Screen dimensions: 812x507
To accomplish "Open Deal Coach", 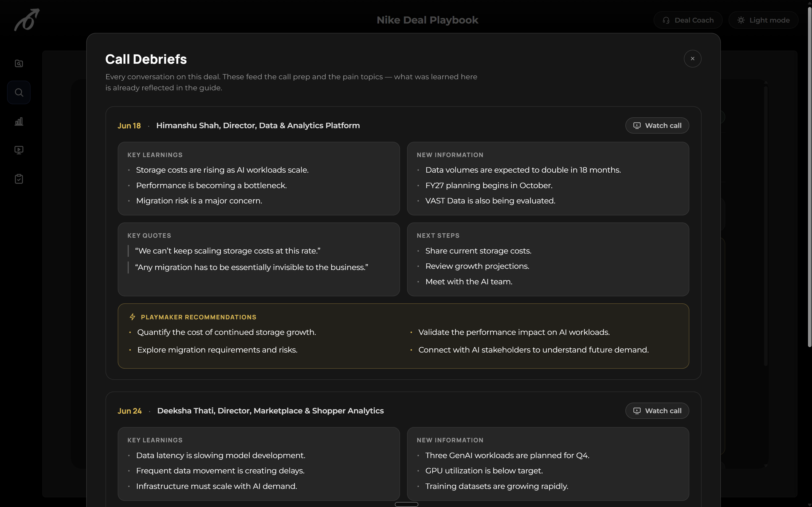I will click(x=688, y=20).
